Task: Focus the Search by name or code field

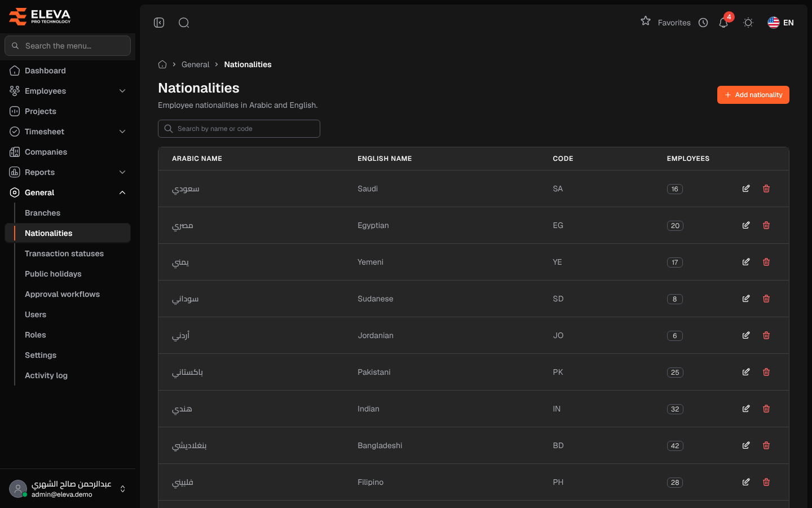Action: (x=239, y=129)
